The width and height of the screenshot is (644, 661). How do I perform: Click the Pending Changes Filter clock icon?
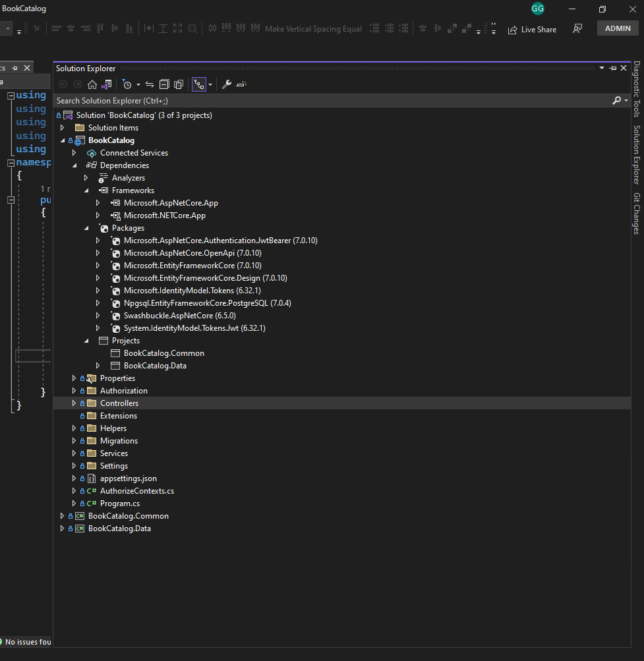tap(127, 84)
